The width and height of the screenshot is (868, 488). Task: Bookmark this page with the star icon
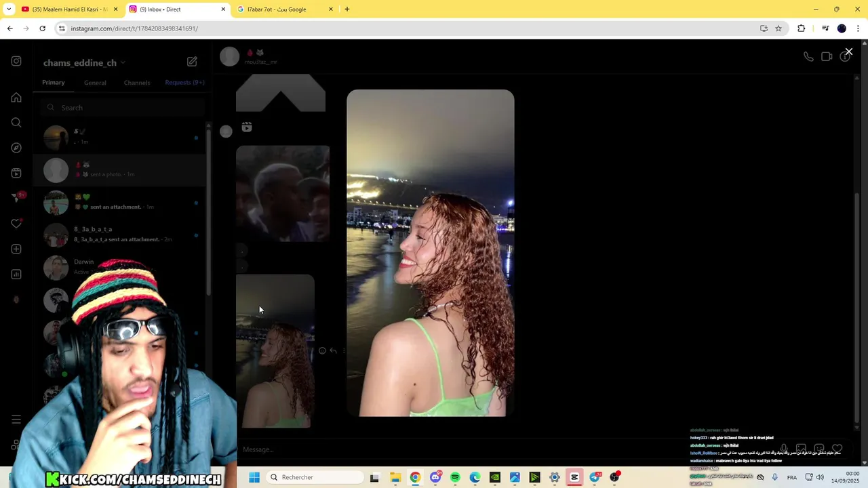click(778, 28)
